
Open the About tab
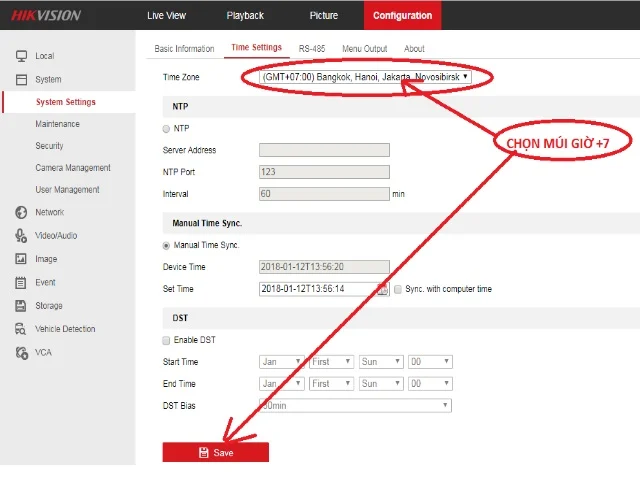coord(414,49)
